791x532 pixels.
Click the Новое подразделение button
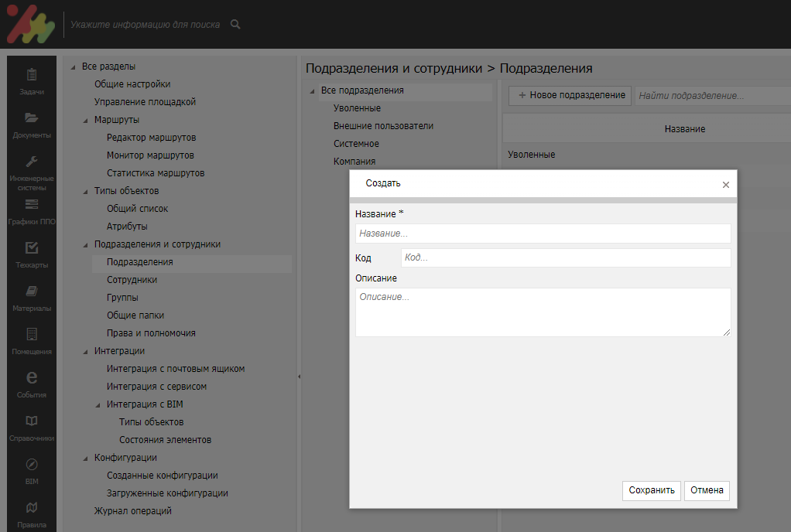(x=570, y=95)
